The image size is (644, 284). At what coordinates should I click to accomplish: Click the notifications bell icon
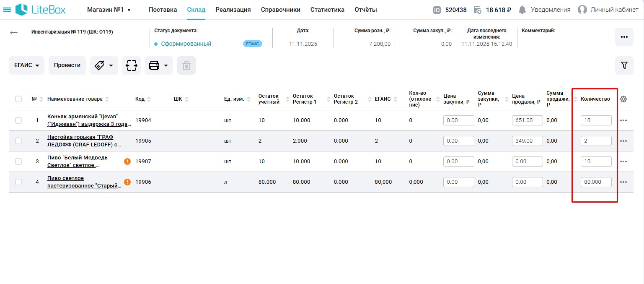point(522,10)
